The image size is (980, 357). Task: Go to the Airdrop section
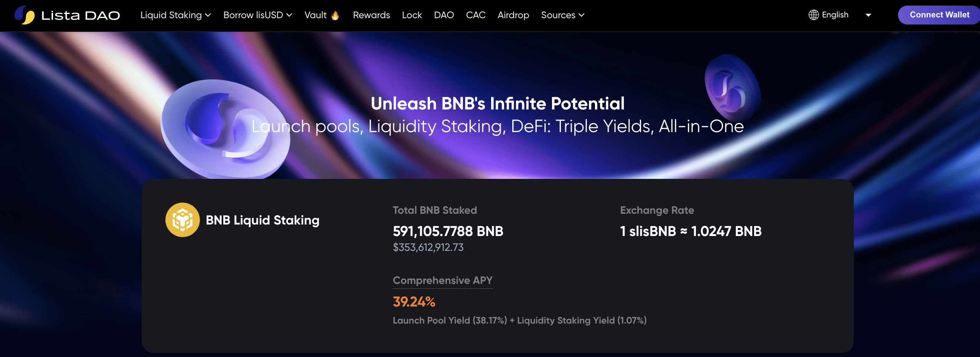point(513,15)
